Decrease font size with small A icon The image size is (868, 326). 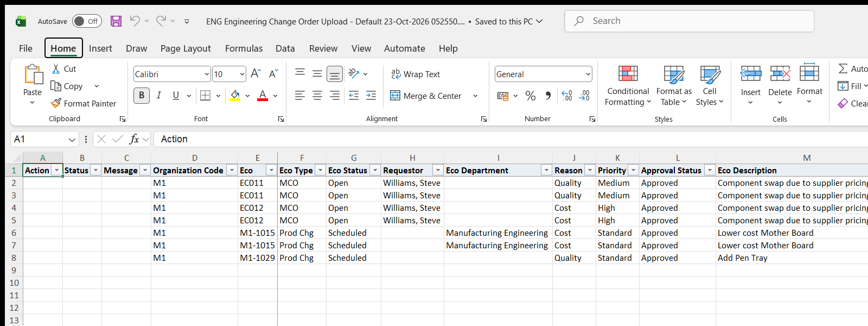[273, 73]
